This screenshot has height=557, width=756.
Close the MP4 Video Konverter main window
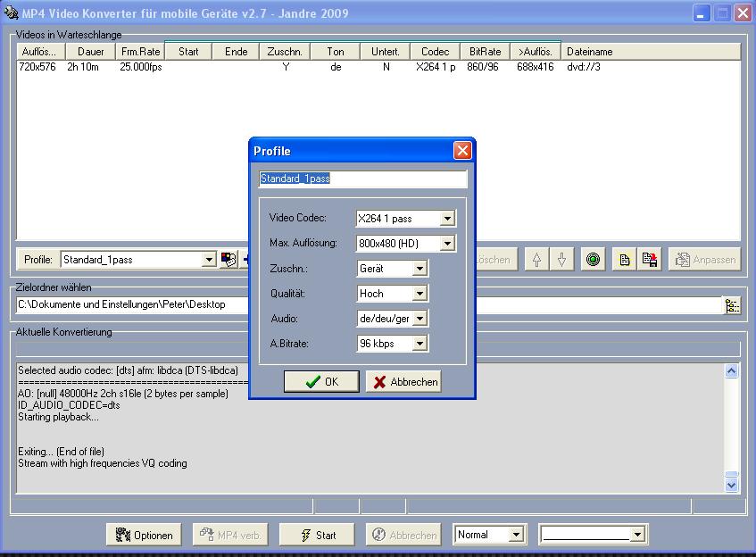743,13
